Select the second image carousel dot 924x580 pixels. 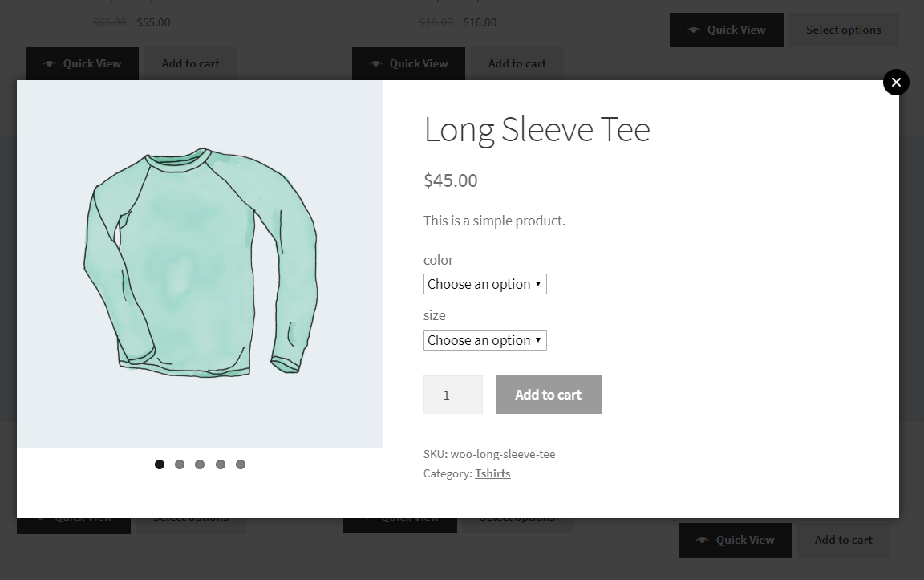[x=180, y=464]
